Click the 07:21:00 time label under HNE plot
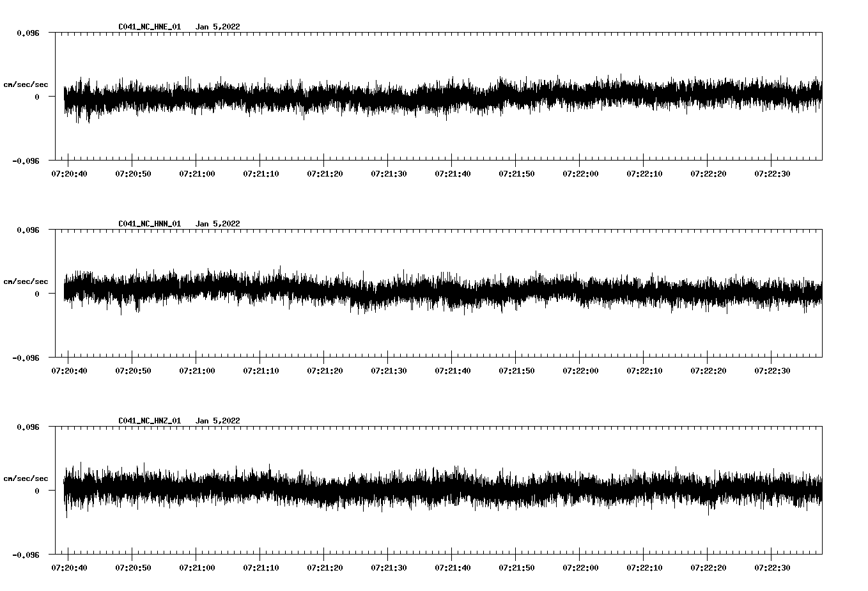 pyautogui.click(x=197, y=174)
